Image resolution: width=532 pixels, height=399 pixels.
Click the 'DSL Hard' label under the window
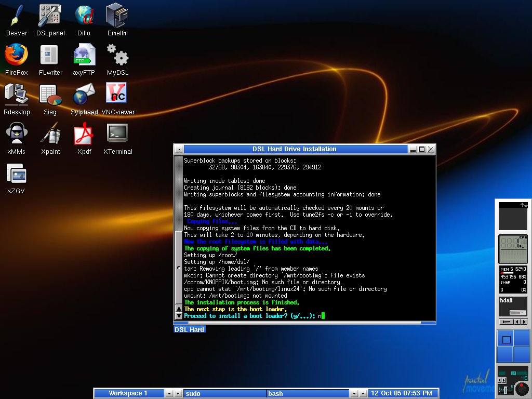coord(189,329)
